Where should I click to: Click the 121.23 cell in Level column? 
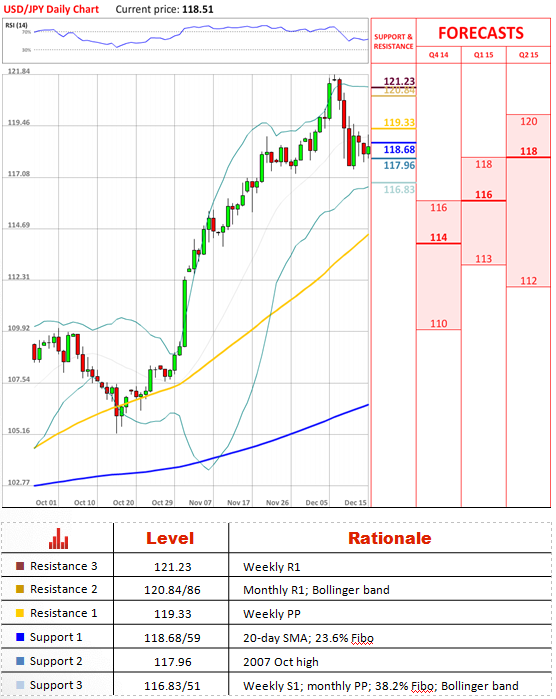pos(173,567)
